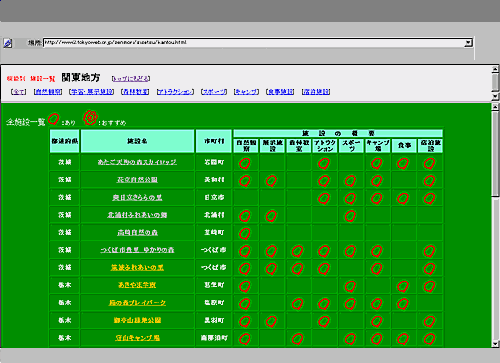Select the 宿泊施設 category link
This screenshot has width=500, height=363.
(x=316, y=92)
